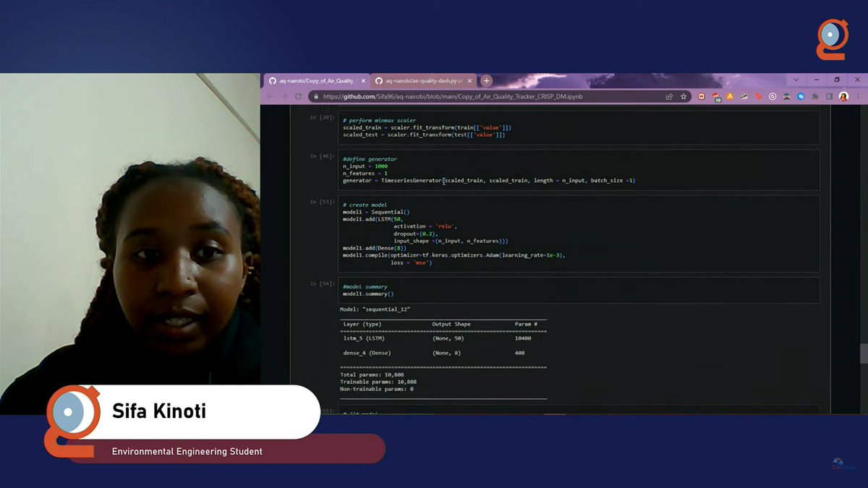Click the page vertical scrollbar thumb
The image size is (868, 488).
tap(863, 354)
